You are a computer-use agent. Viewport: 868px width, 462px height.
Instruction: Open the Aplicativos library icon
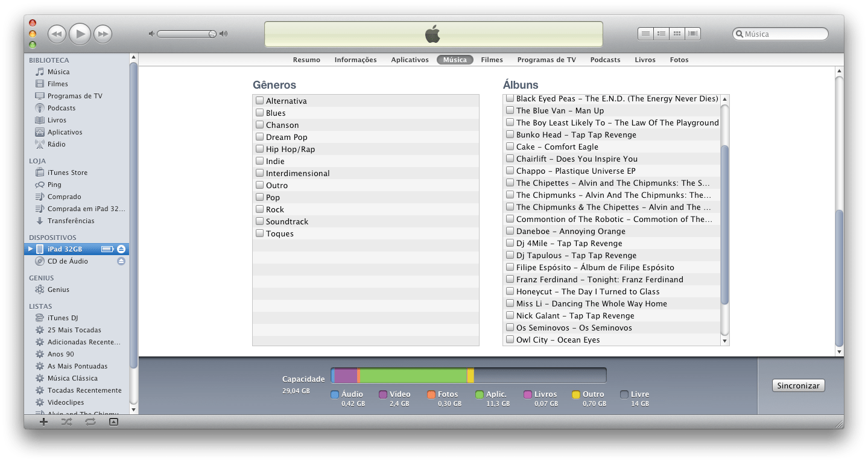pos(40,132)
